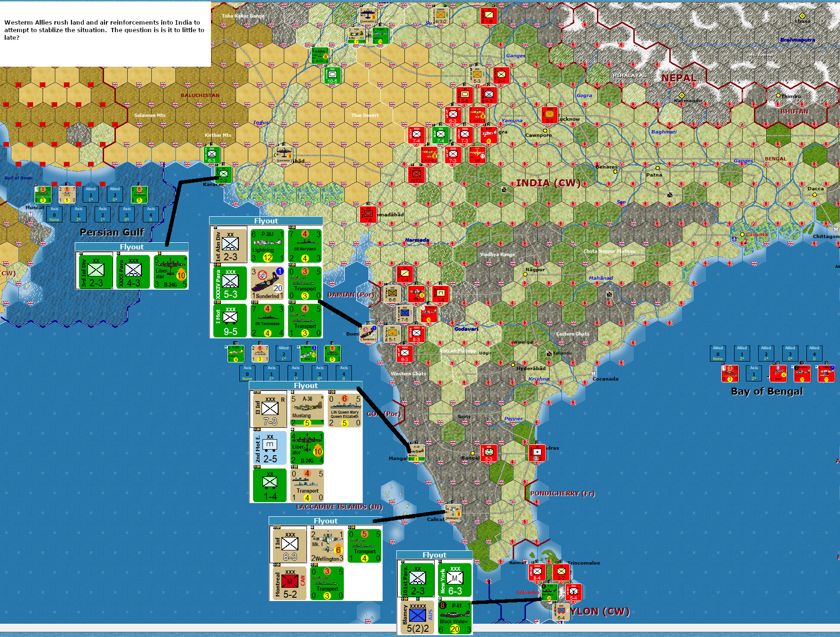Viewport: 840px width, 637px height.
Task: Click the Allied 0 None box, Bay of Bengal
Action: tap(717, 354)
